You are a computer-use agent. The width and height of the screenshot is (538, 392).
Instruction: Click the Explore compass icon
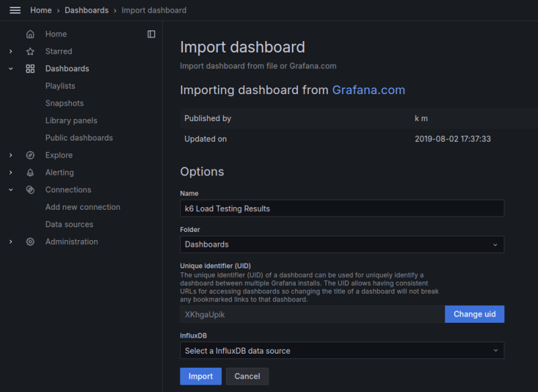pos(30,155)
